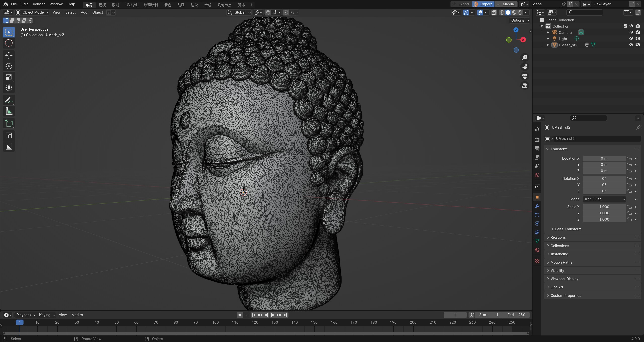Switch perspective/orthographic grid icon

click(525, 86)
